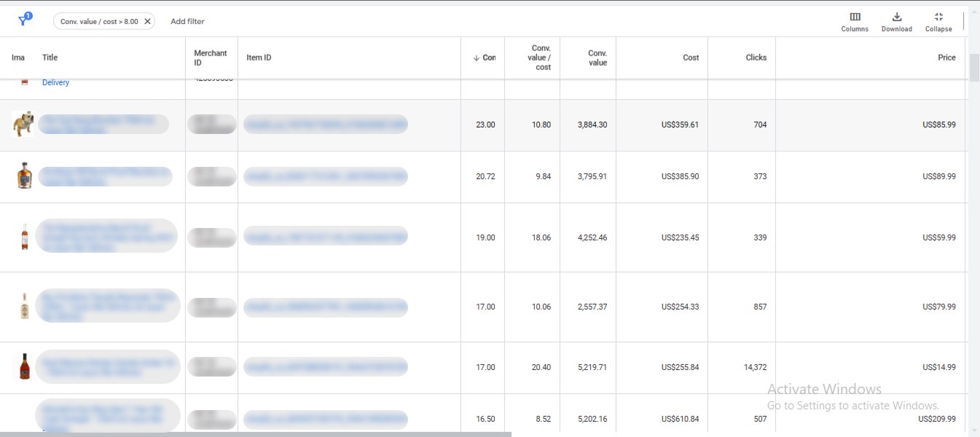This screenshot has width=980, height=437.
Task: Click the Title column header
Action: point(50,58)
